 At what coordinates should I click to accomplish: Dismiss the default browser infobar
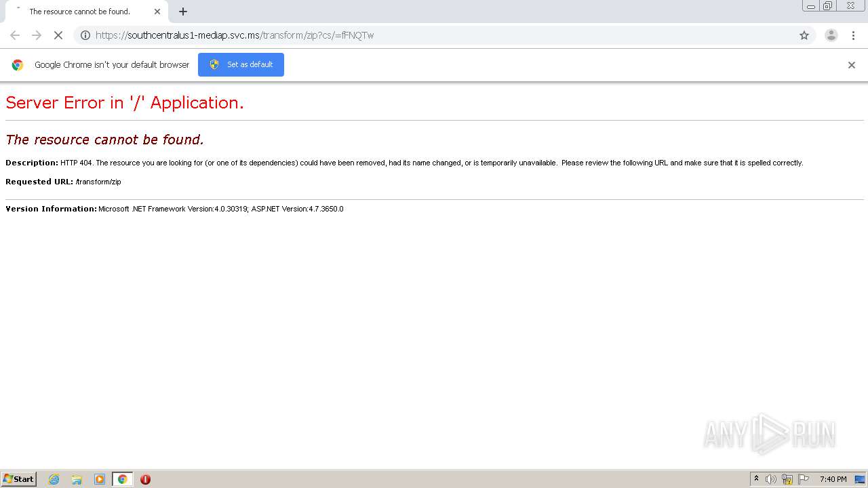pyautogui.click(x=852, y=65)
